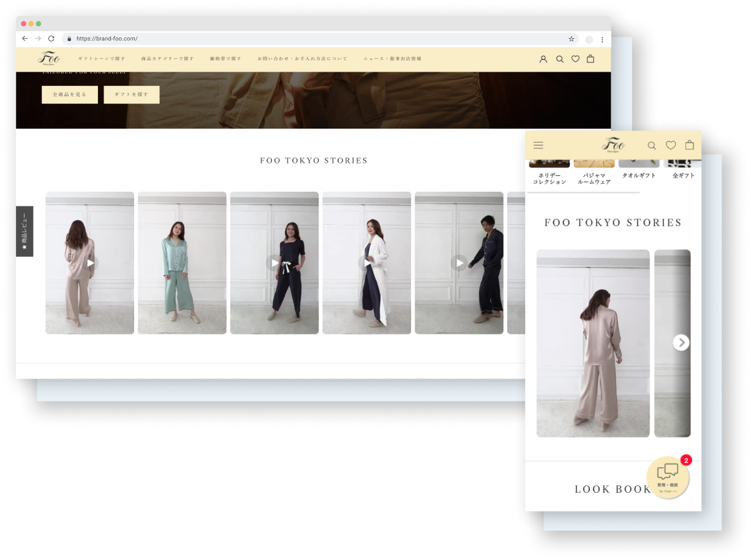Click the browser address bar URL
This screenshot has width=751, height=560.
[107, 39]
